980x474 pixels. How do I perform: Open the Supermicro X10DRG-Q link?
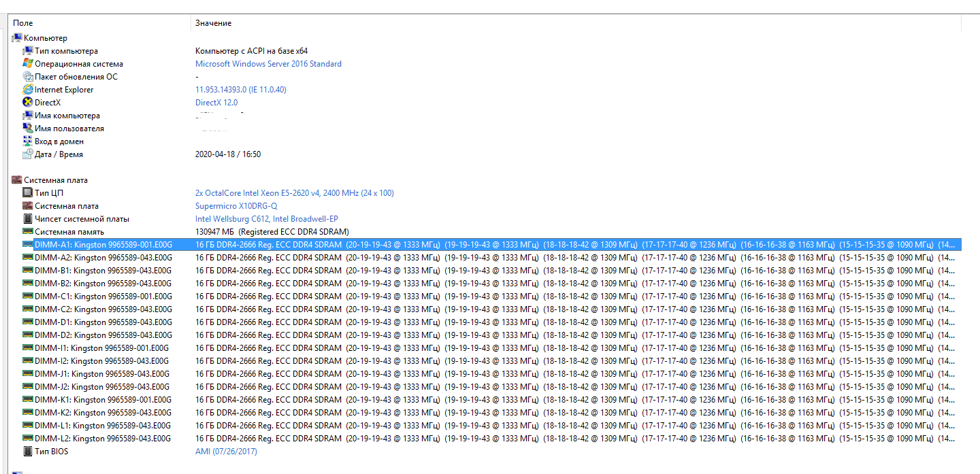point(236,206)
